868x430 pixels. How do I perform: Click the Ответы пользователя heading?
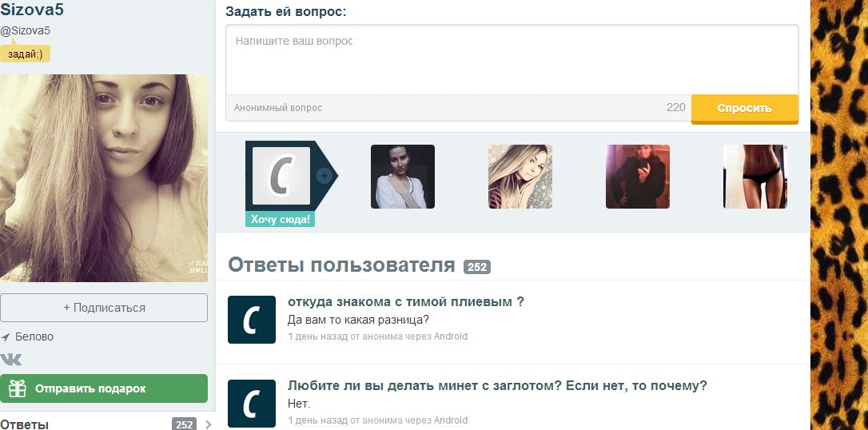click(341, 265)
